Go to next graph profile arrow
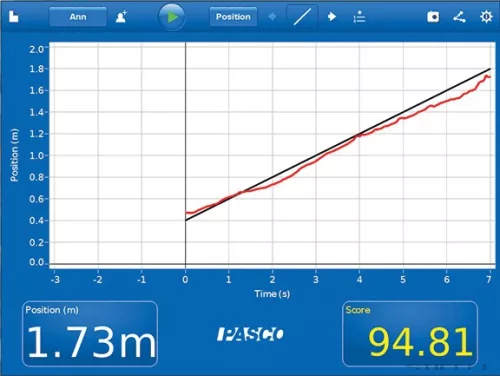 [332, 16]
